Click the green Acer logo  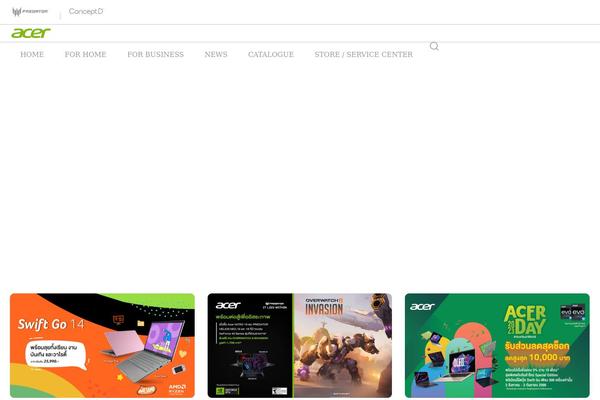pyautogui.click(x=31, y=33)
